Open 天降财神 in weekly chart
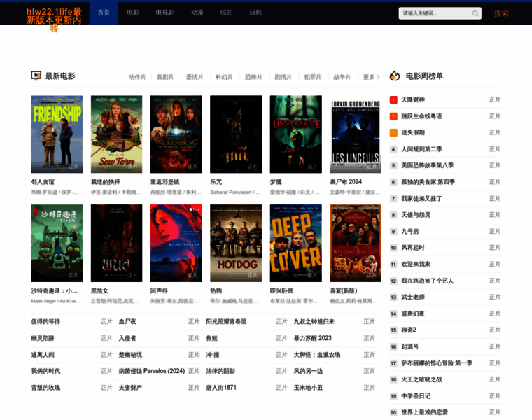532x420 pixels. (x=413, y=99)
